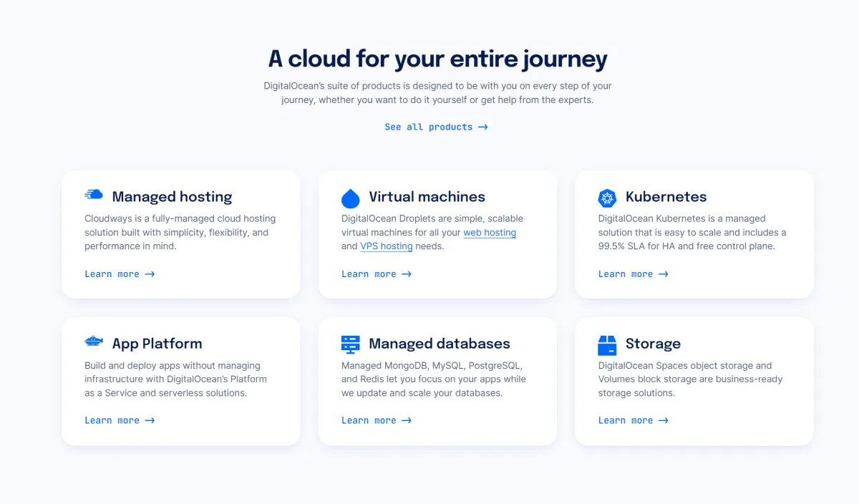Click the Kubernetes card heading
Image resolution: width=859 pixels, height=504 pixels.
666,197
